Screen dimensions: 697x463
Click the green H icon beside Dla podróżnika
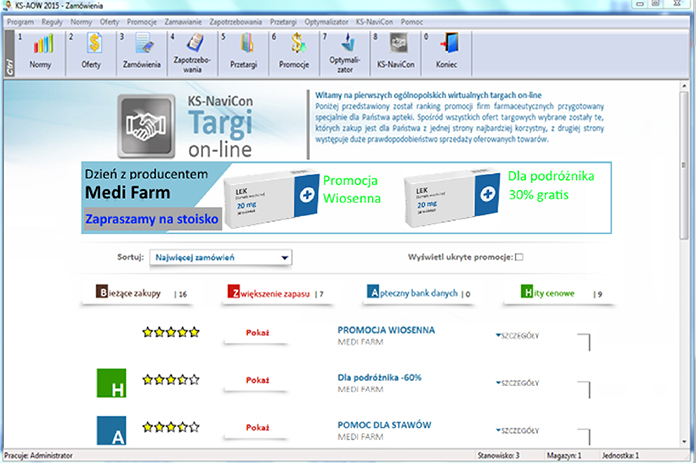point(111,383)
